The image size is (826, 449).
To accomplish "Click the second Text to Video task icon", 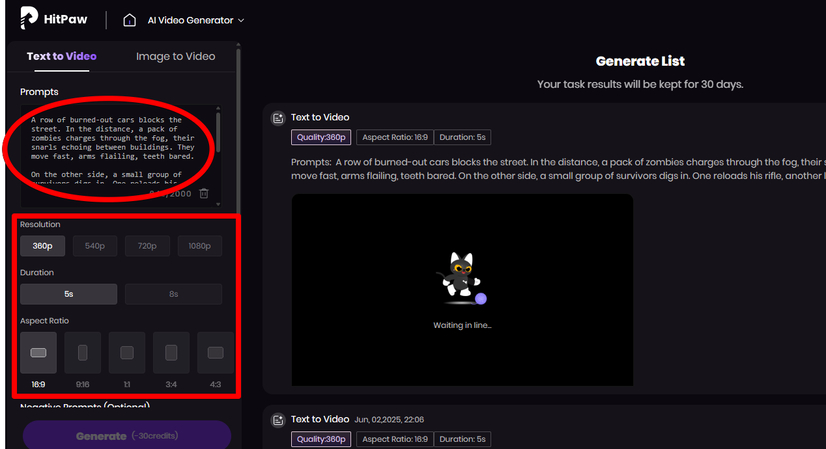I will point(278,420).
